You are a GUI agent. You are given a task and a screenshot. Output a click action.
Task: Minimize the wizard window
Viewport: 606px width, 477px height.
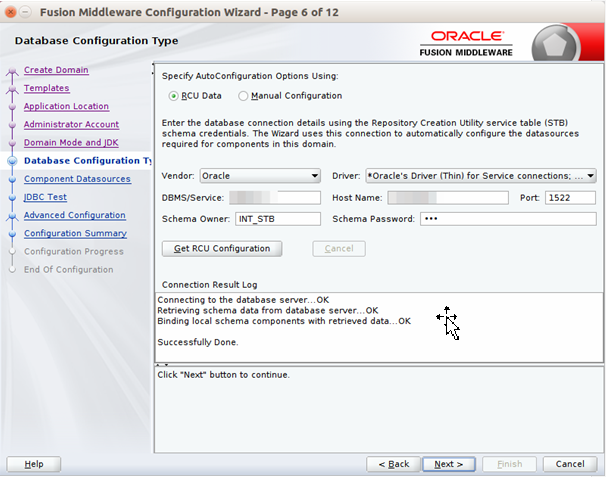[x=25, y=12]
